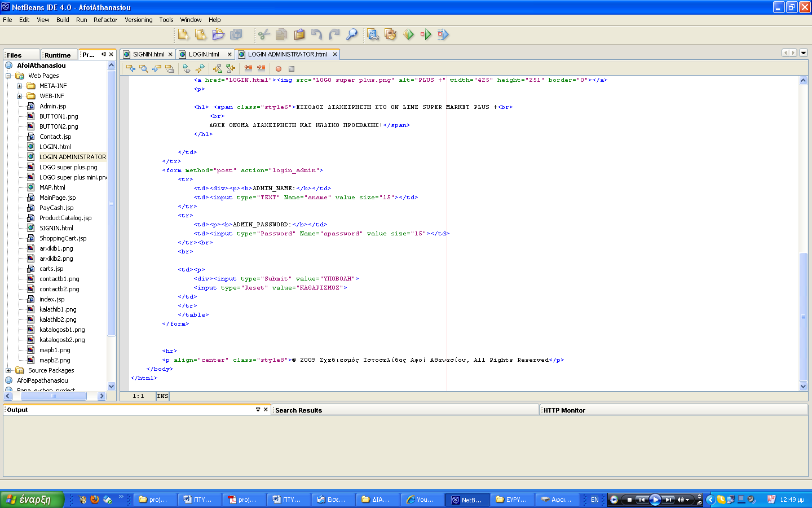Click the Copy icon in main toolbar
The image size is (812, 508).
281,34
